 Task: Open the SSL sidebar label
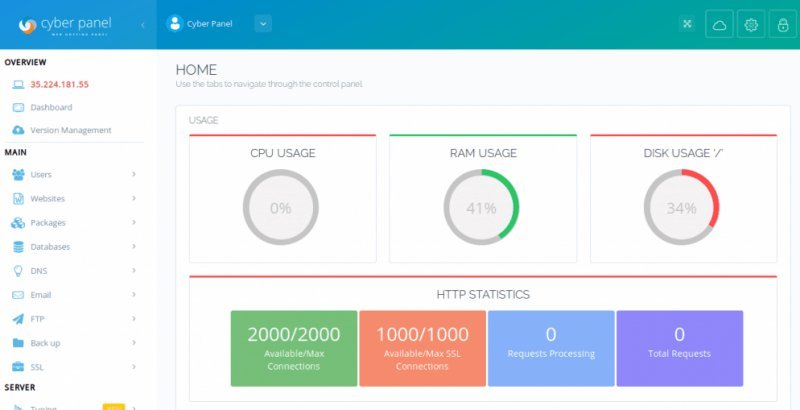click(37, 367)
